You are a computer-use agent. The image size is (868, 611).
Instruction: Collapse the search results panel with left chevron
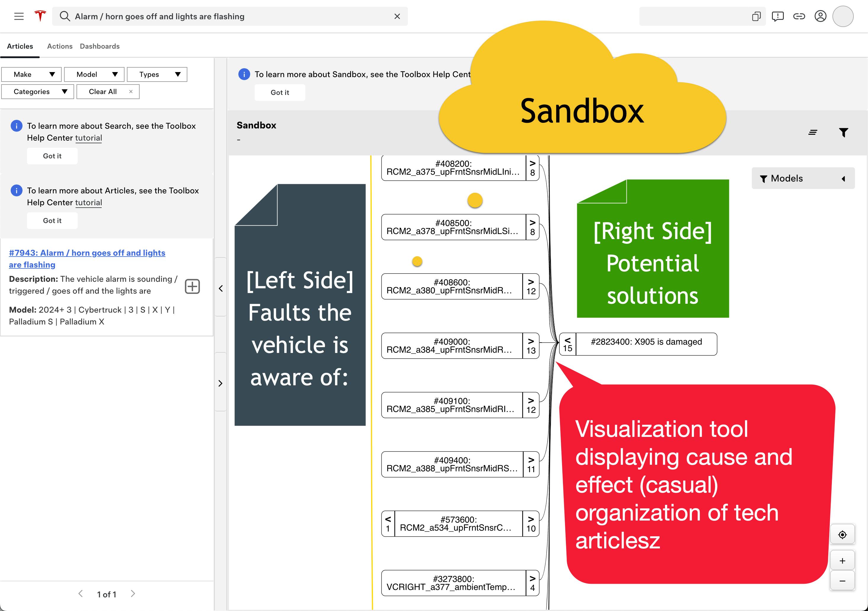point(221,288)
